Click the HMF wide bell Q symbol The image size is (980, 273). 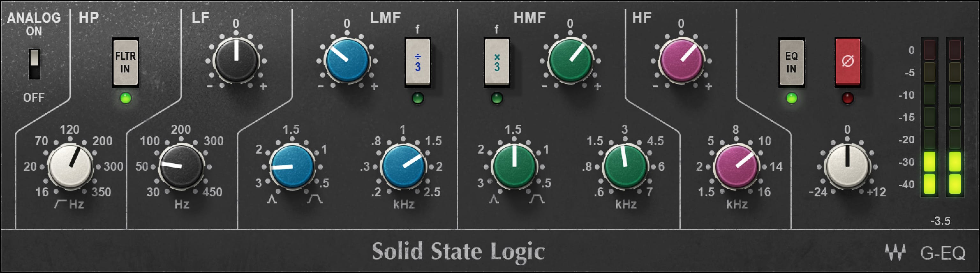point(536,199)
